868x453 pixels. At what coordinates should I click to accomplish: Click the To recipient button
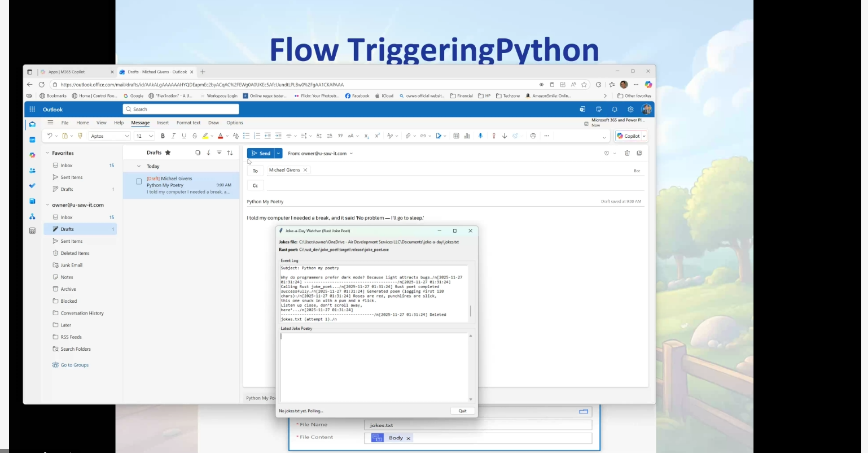pyautogui.click(x=255, y=171)
